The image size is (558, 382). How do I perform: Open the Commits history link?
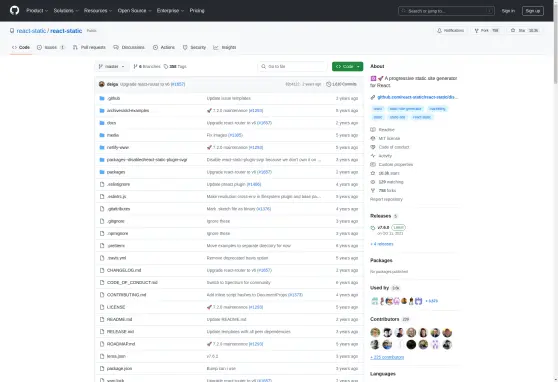[342, 84]
